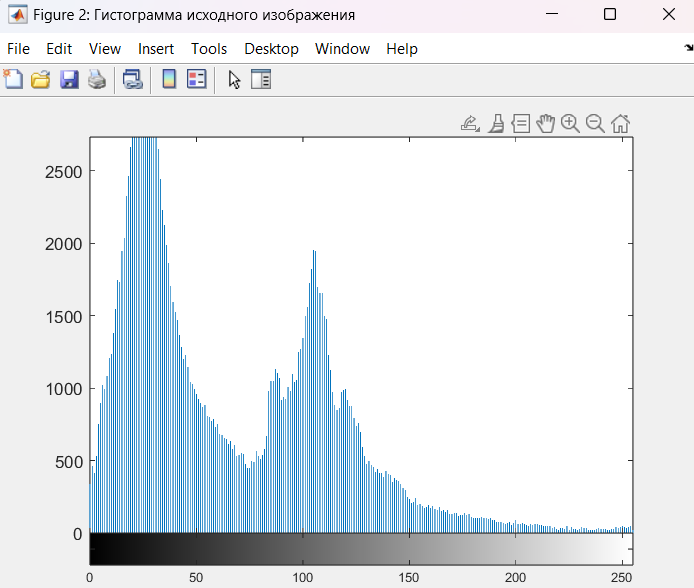
Task: Click the Link/Unlink Plot icon
Action: (x=133, y=80)
